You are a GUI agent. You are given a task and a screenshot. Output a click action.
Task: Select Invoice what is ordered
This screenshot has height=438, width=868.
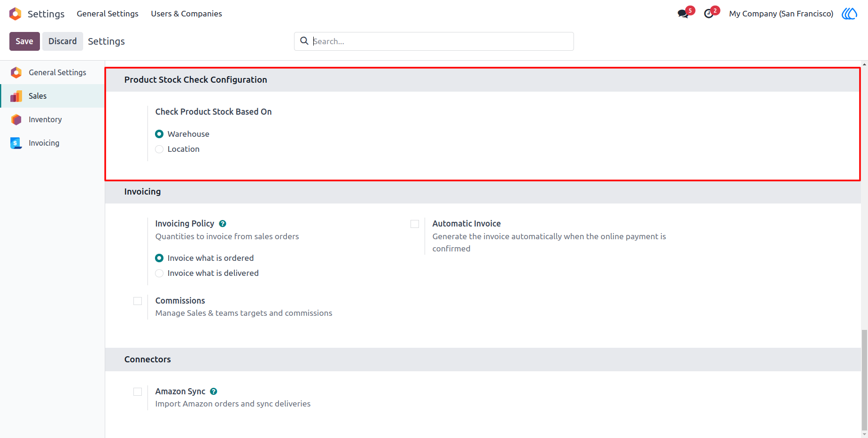[x=159, y=258]
